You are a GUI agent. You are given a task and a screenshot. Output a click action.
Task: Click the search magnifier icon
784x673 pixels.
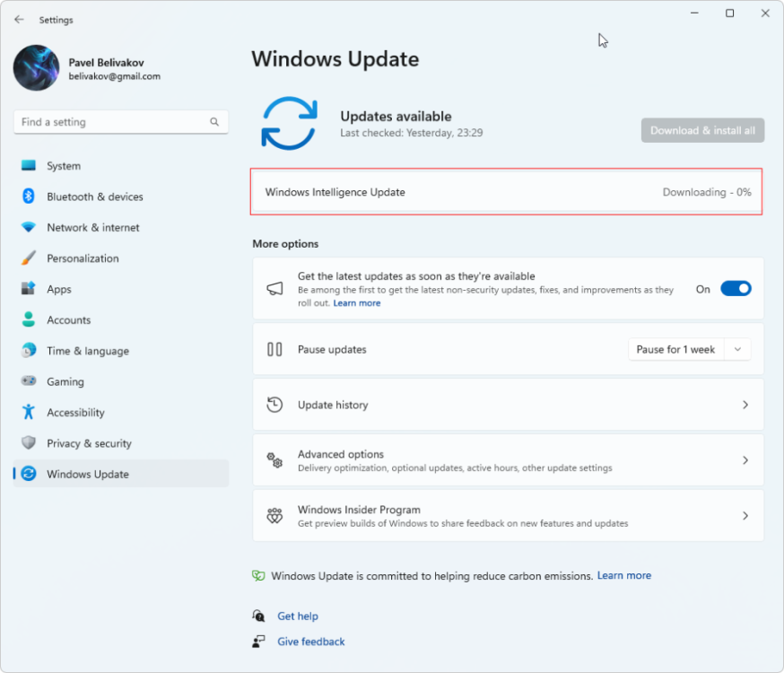pyautogui.click(x=214, y=122)
